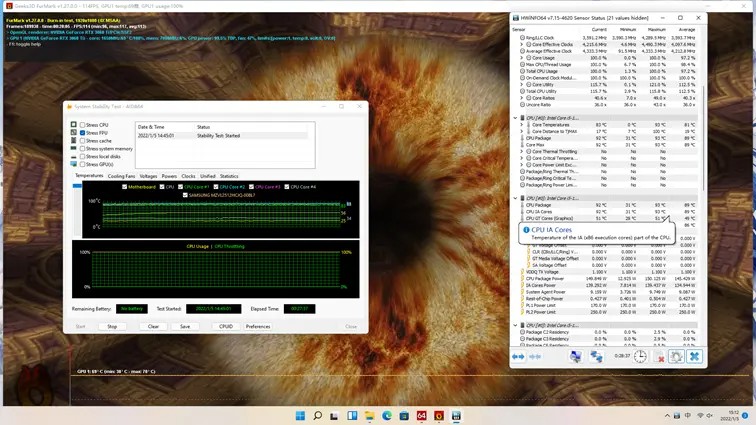Image resolution: width=756 pixels, height=425 pixels.
Task: Click the Stability Test Started log row
Action: [222, 136]
